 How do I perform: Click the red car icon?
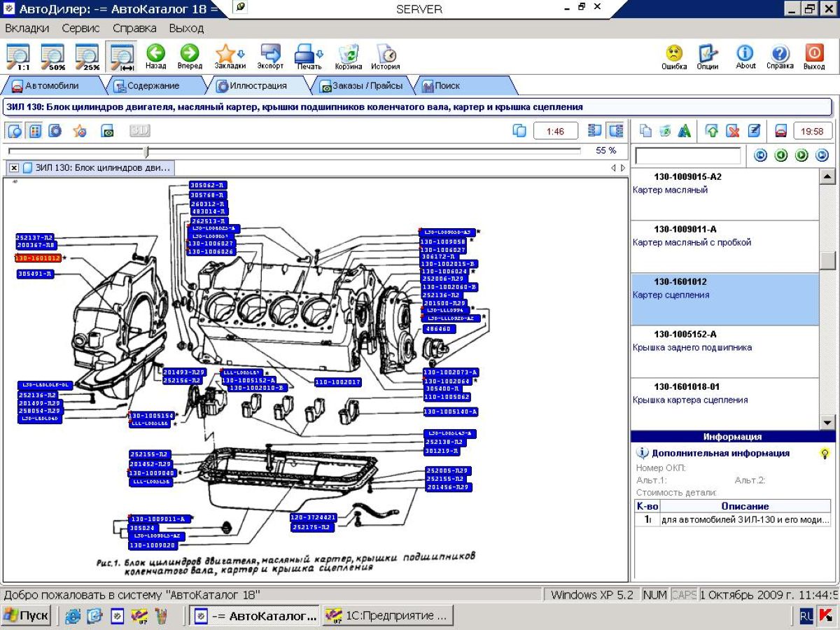[x=781, y=131]
